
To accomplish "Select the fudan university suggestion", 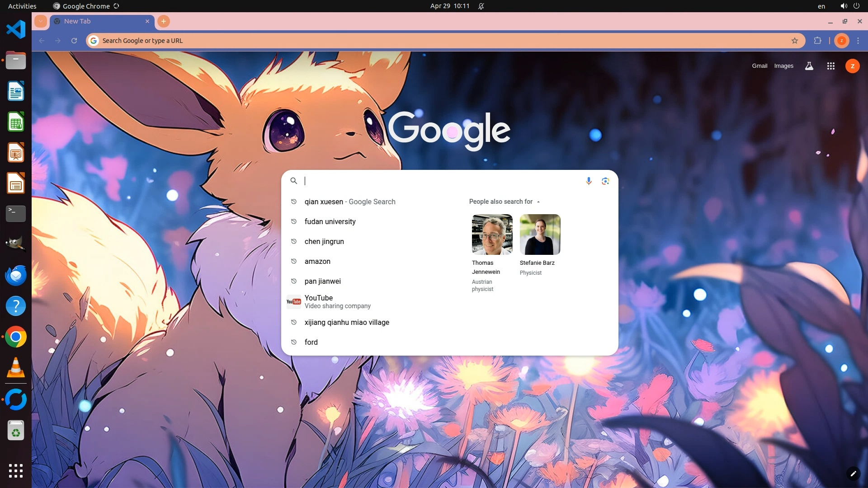I will (330, 221).
